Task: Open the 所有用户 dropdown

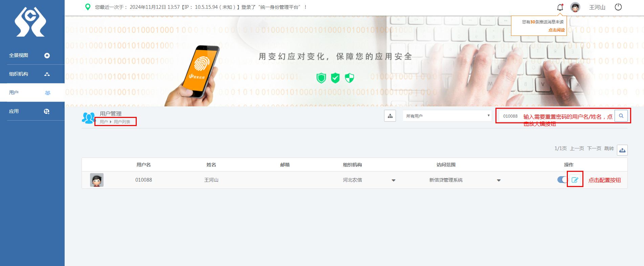Action: click(x=447, y=116)
